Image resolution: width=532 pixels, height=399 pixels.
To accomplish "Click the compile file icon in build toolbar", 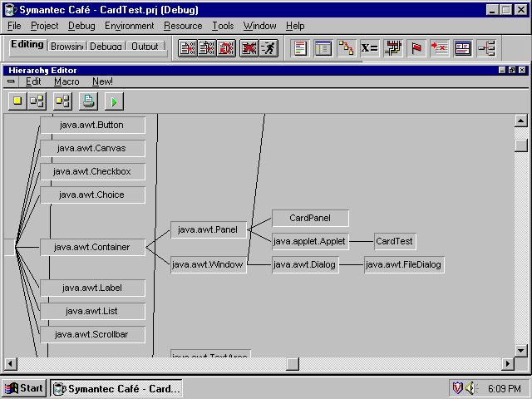I will click(187, 48).
